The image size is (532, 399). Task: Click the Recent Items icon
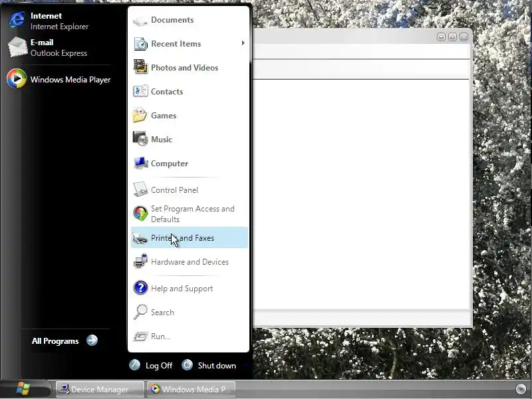(140, 44)
